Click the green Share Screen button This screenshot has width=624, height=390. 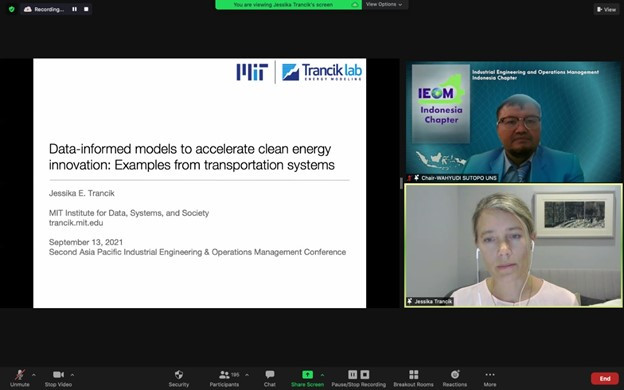point(307,378)
